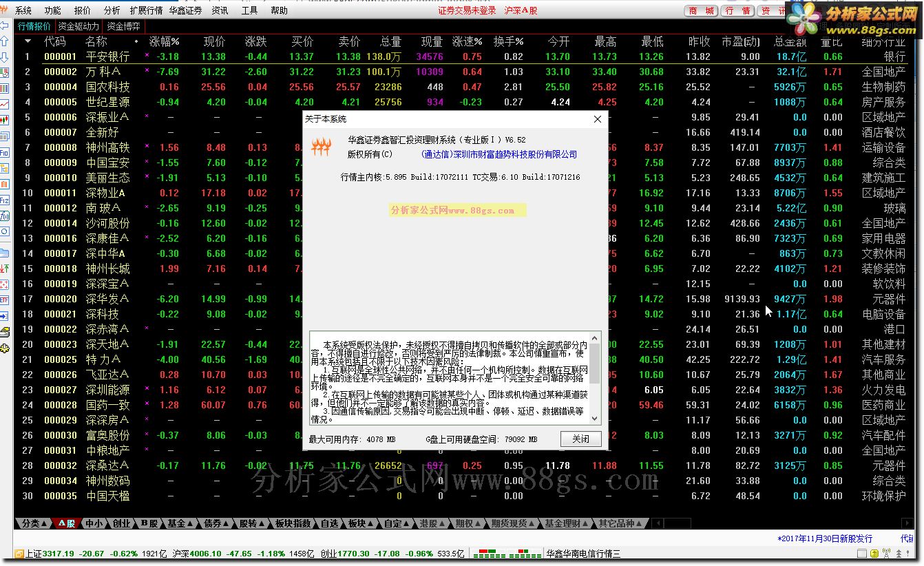Viewport: 924px width, 566px height.
Task: Select stock code 000004
Action: point(61,87)
